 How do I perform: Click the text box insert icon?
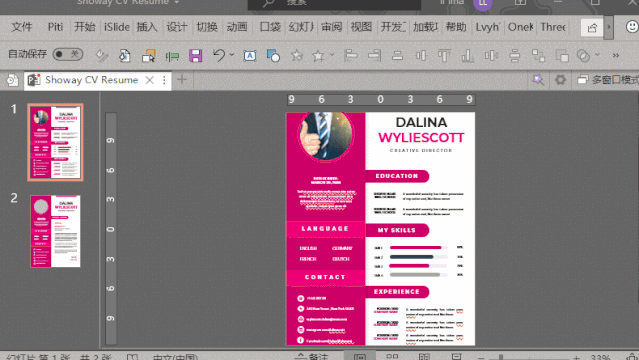tap(249, 55)
